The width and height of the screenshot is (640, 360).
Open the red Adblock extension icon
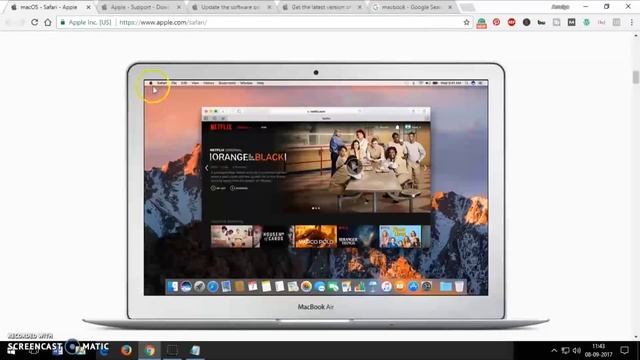point(511,22)
